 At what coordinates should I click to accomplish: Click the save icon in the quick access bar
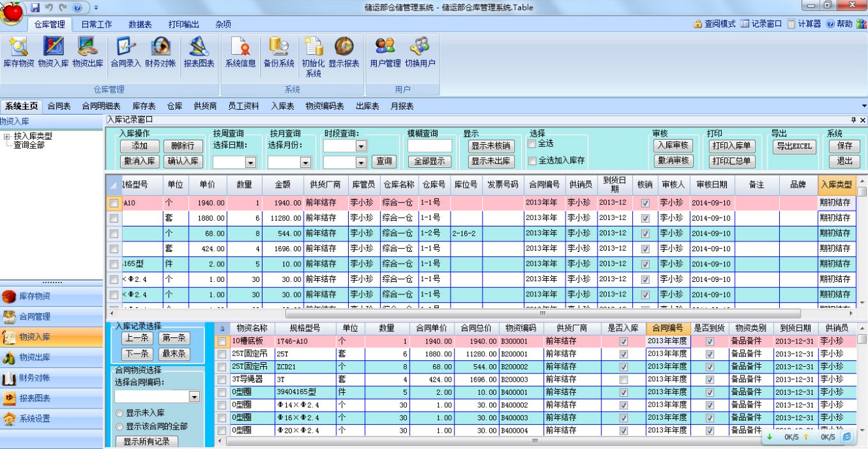pyautogui.click(x=35, y=7)
